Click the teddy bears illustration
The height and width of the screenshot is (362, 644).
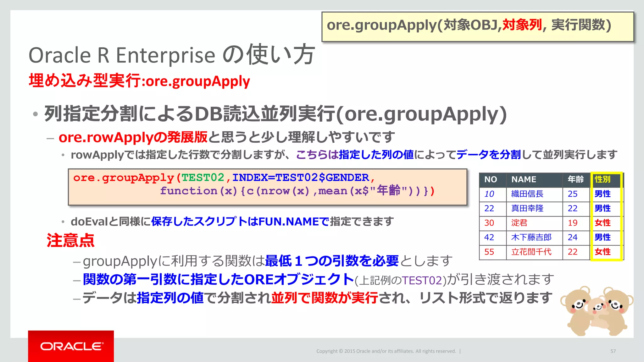click(x=597, y=311)
